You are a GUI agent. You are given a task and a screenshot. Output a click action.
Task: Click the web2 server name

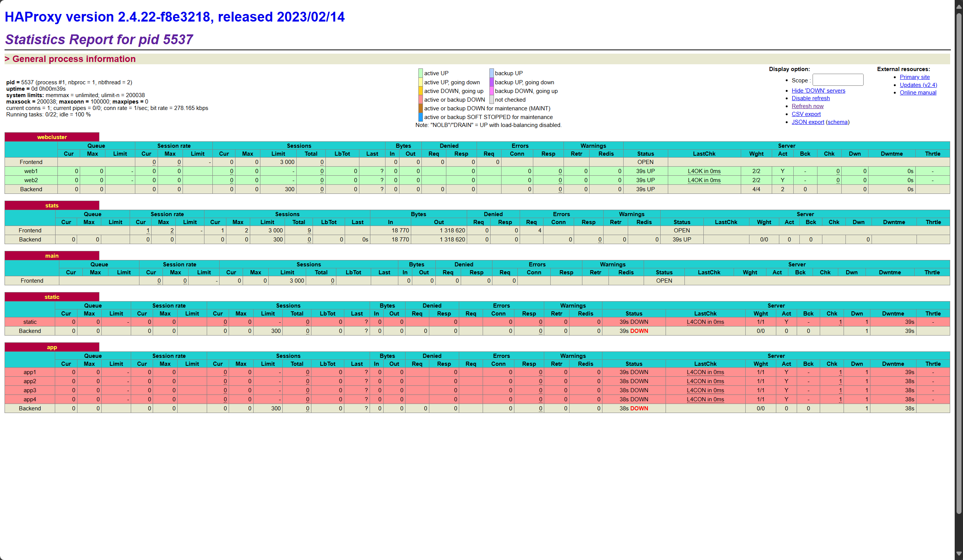coord(31,180)
